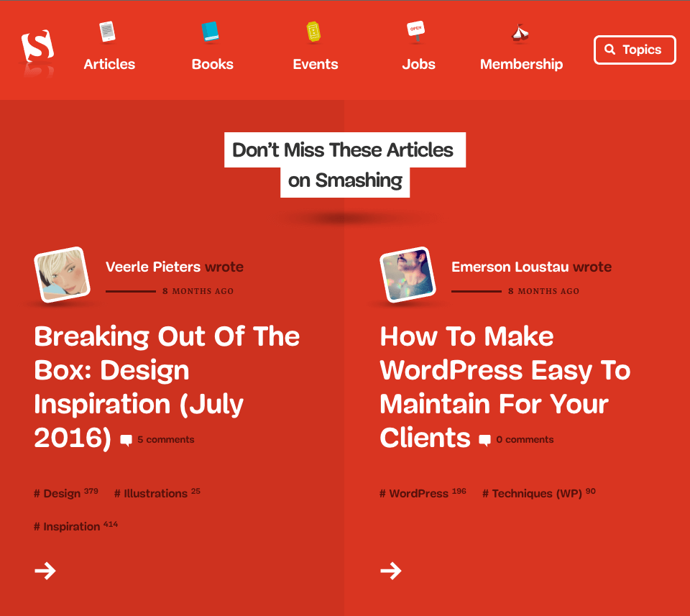
Task: Click the blue Books icon
Action: (210, 32)
